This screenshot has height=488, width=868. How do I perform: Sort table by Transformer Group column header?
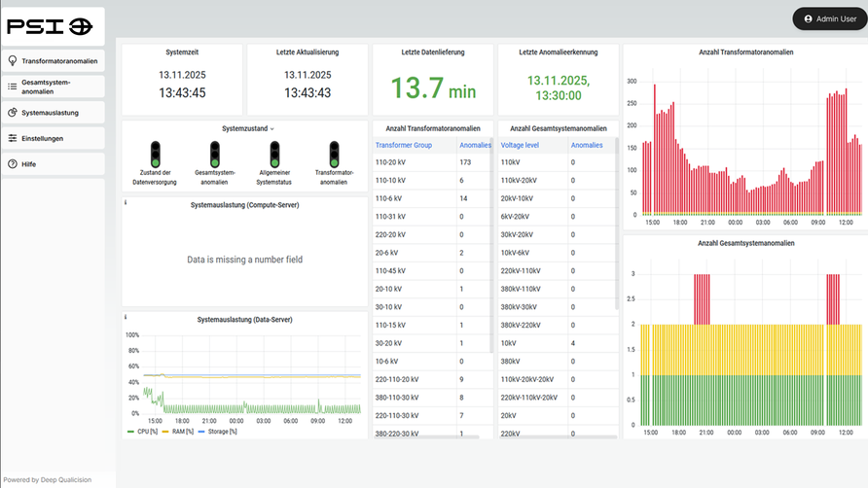pos(403,145)
